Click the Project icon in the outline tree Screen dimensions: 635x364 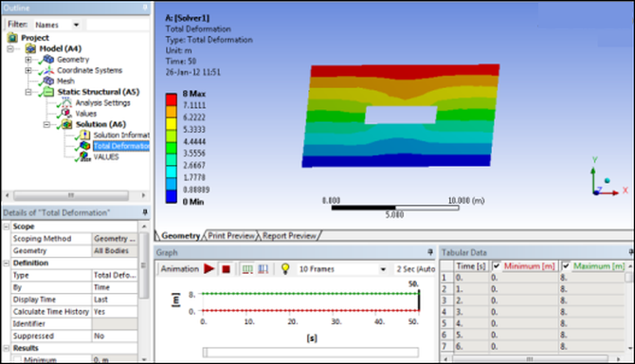pos(12,38)
